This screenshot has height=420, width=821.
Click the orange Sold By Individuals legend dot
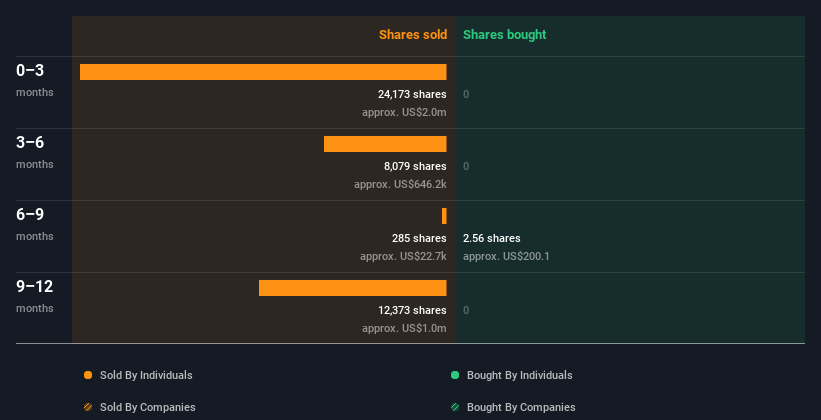88,375
